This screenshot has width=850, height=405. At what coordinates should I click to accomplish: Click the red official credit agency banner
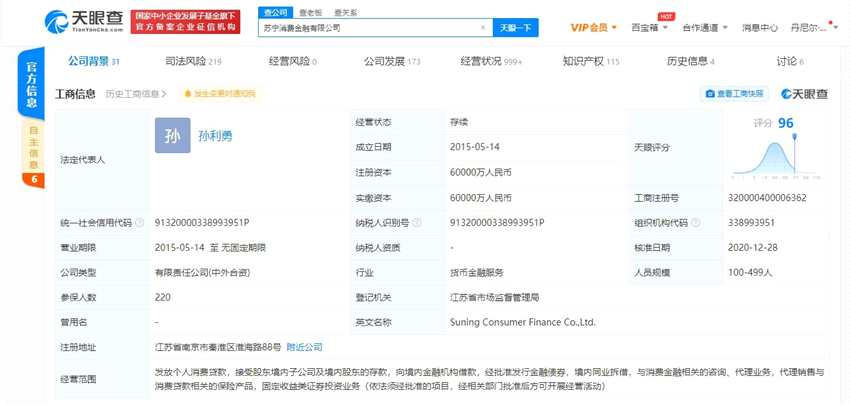185,22
